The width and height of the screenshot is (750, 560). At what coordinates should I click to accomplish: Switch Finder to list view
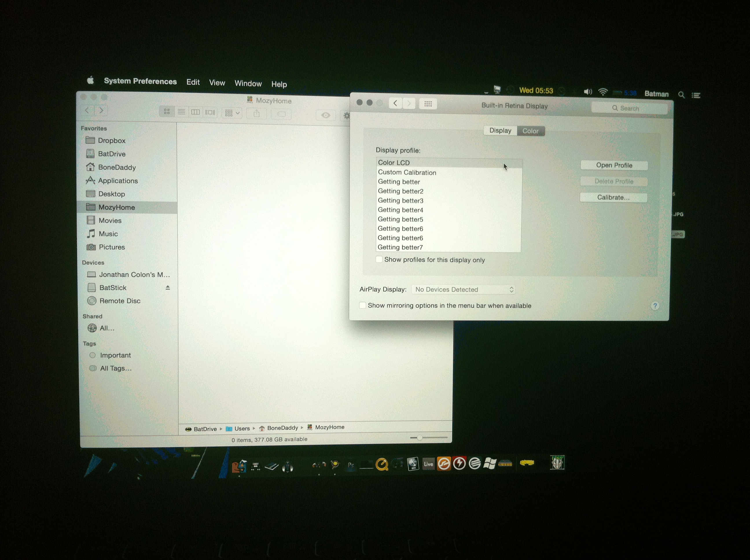(x=181, y=112)
